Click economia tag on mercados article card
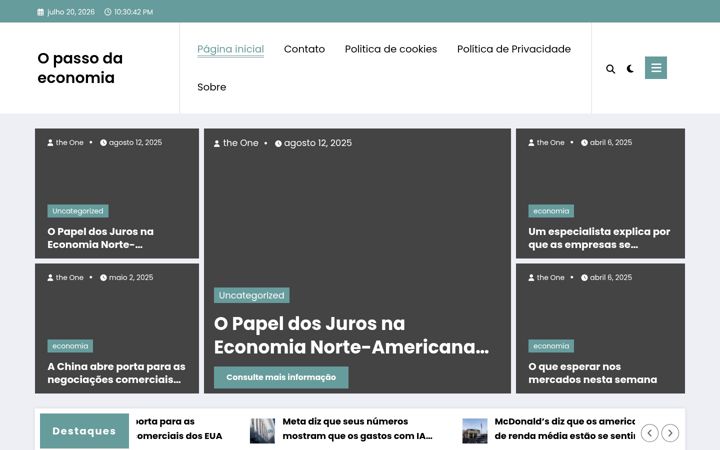 click(551, 346)
